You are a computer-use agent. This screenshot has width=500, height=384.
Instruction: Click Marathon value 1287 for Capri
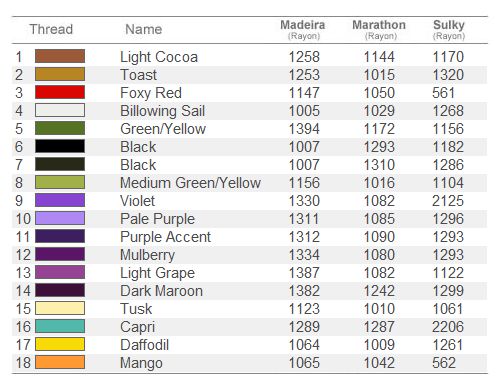[x=379, y=327]
